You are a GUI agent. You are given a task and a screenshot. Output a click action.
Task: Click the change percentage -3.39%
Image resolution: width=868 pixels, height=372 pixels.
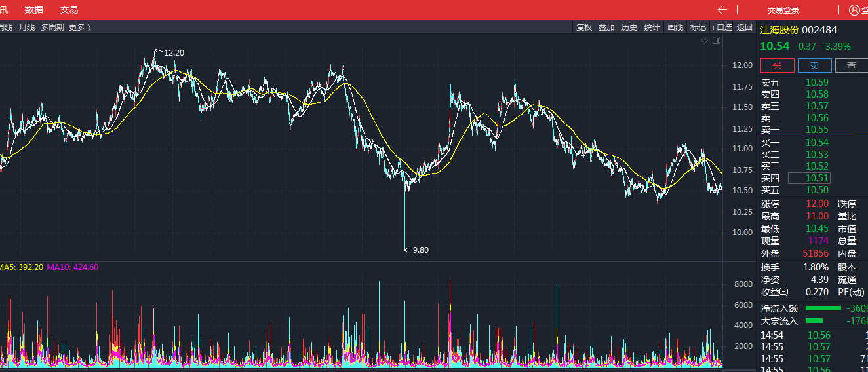(x=837, y=46)
